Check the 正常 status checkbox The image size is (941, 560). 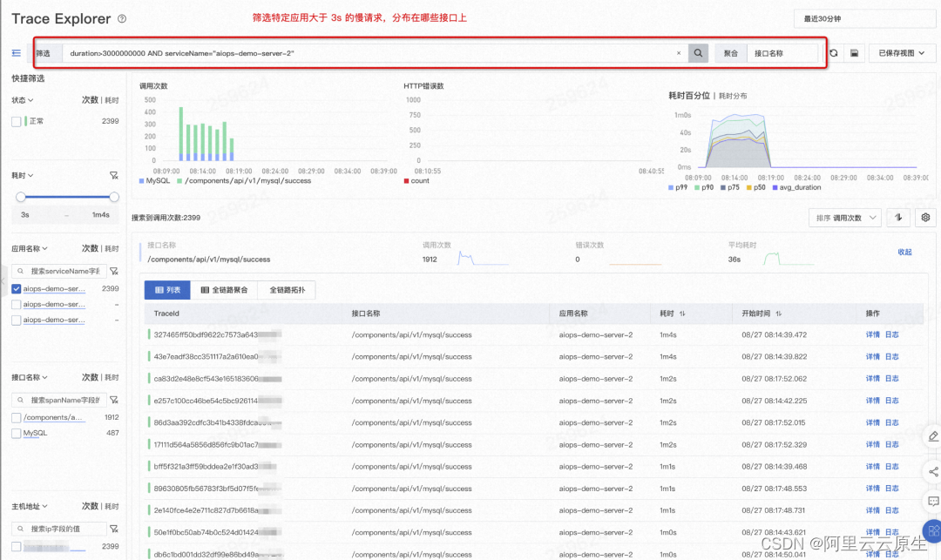17,122
